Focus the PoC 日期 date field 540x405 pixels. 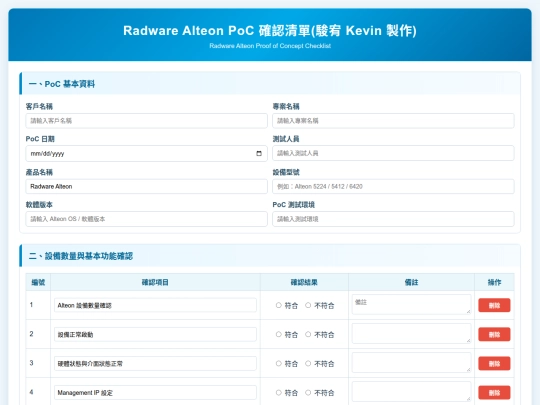coord(146,154)
